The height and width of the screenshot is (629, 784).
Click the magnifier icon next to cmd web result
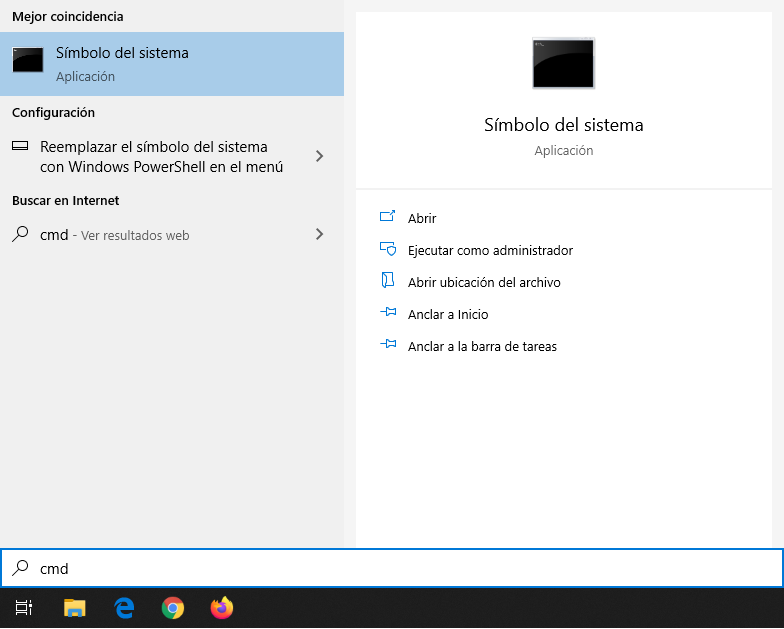coord(20,234)
